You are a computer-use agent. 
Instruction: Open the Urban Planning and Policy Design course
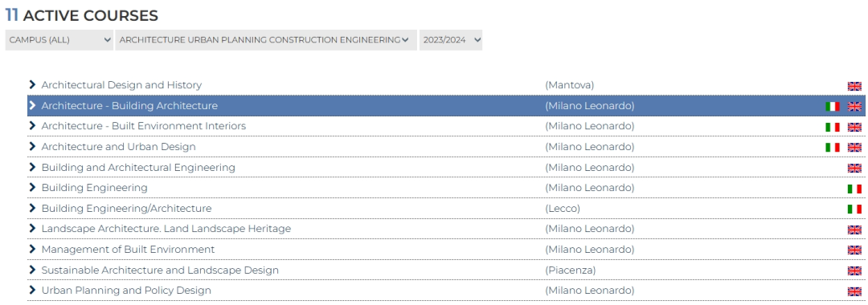(126, 290)
